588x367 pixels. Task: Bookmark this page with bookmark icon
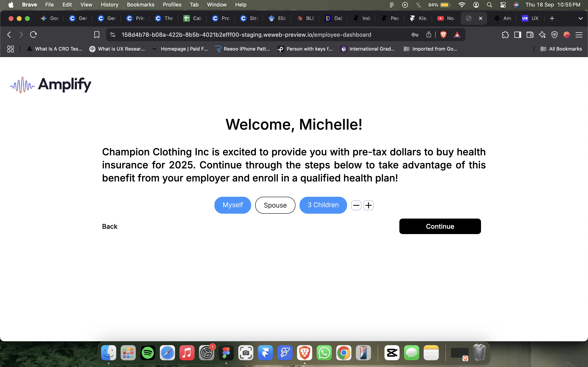click(96, 35)
